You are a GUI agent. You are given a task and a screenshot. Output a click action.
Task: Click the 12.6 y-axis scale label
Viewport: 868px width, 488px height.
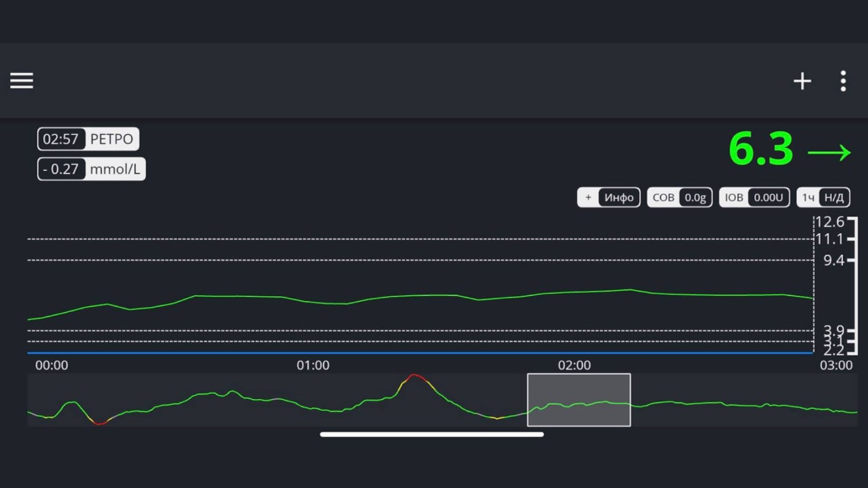tap(829, 222)
